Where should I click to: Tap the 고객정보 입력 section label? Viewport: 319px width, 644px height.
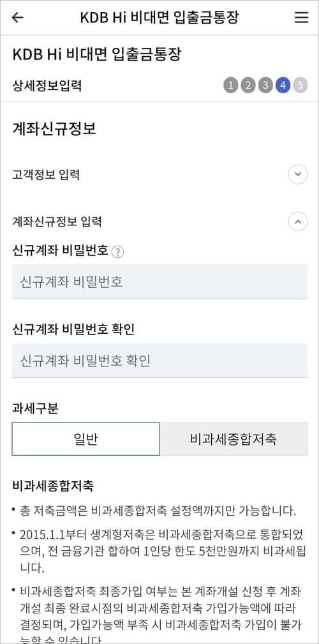(x=46, y=175)
